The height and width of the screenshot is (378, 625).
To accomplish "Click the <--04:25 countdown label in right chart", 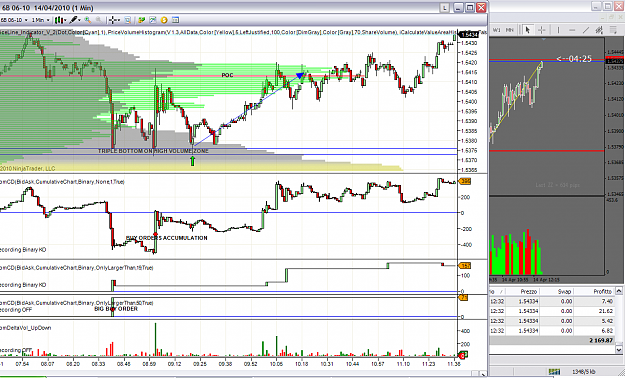I will [x=574, y=59].
